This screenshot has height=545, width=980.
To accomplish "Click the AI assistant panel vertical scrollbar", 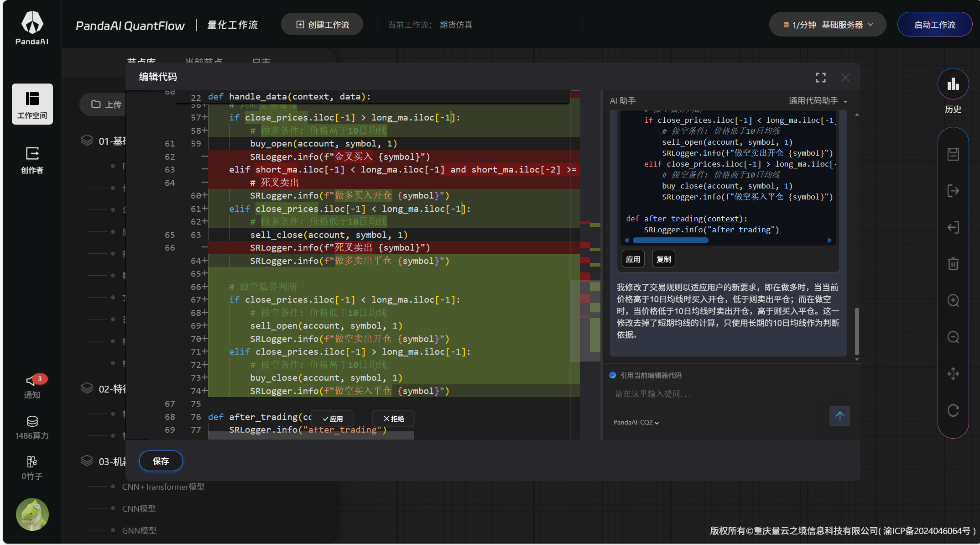I will click(857, 331).
